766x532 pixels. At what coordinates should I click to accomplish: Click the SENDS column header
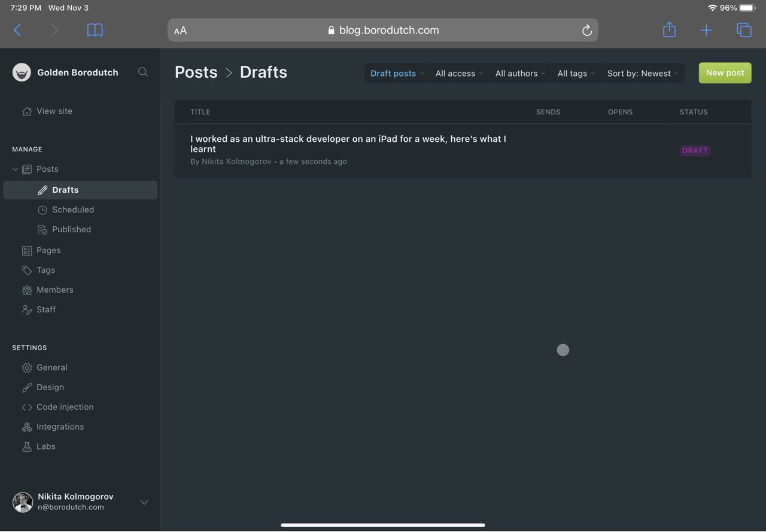pos(548,112)
